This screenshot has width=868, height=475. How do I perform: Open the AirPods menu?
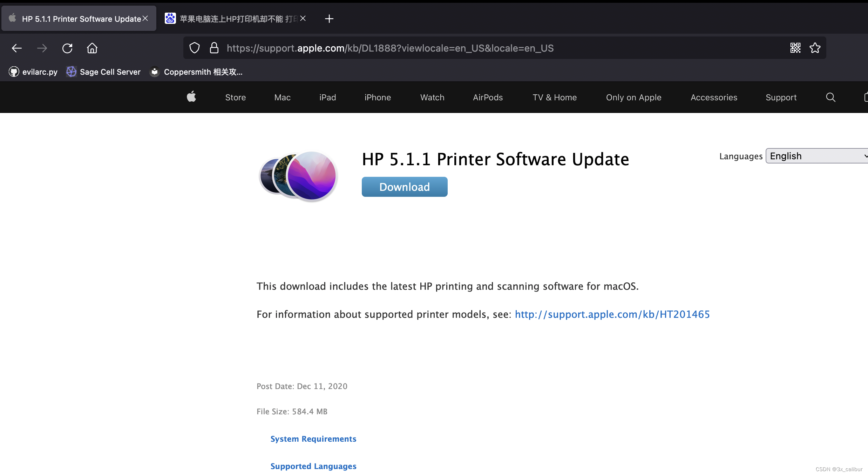pos(488,98)
